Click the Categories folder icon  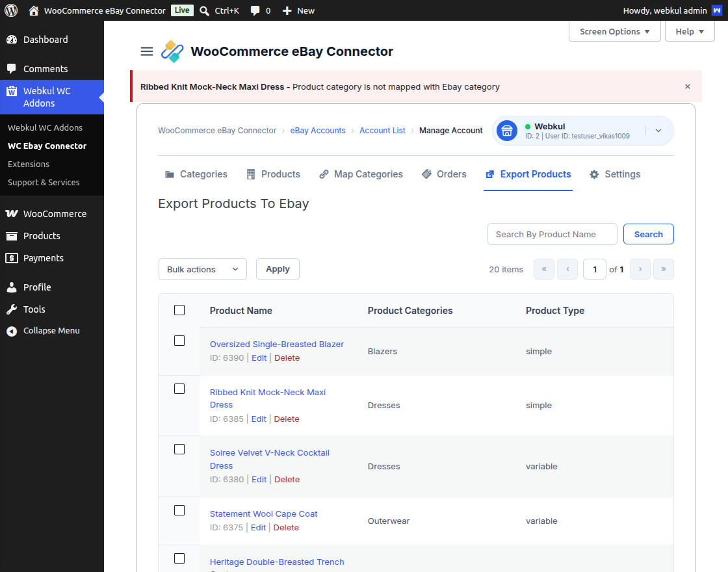coord(170,175)
